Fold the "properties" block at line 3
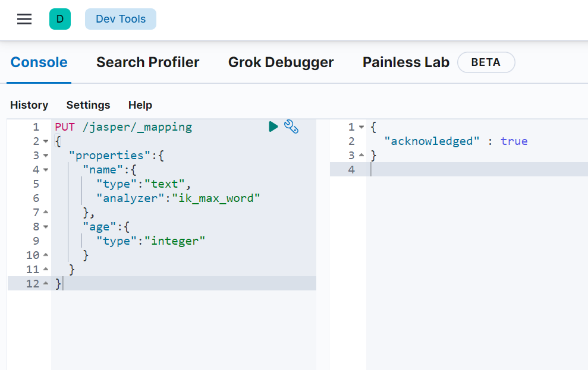The height and width of the screenshot is (370, 588). tap(46, 156)
